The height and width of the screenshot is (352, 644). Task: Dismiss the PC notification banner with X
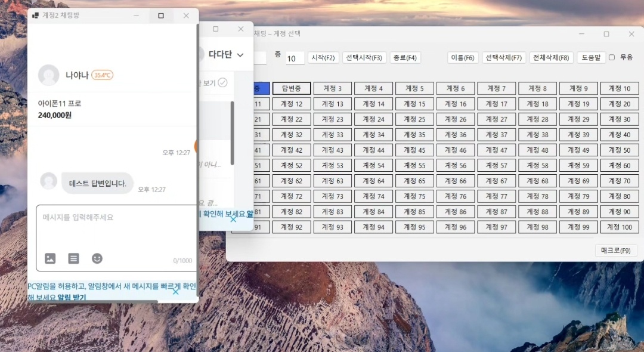[x=176, y=291]
